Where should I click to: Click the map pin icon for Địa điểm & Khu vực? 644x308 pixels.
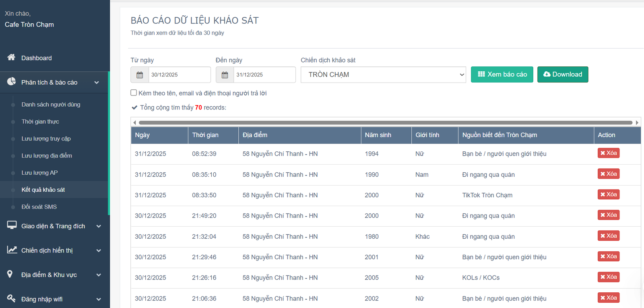click(x=10, y=274)
